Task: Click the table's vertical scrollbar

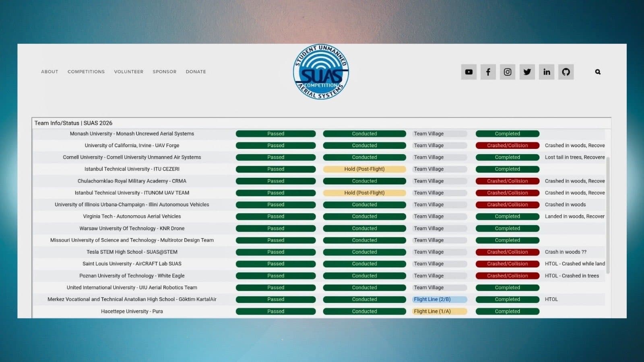Action: pos(608,215)
